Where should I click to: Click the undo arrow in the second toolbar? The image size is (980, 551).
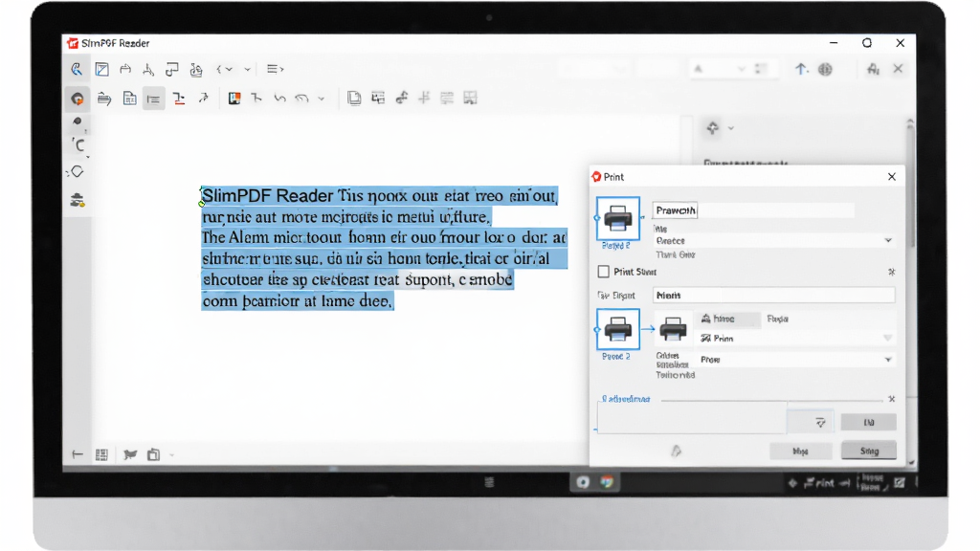click(279, 99)
